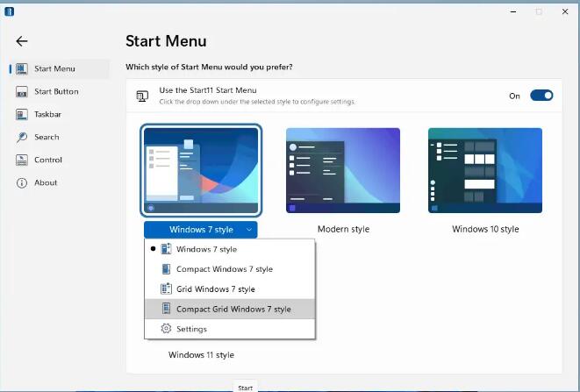Image resolution: width=580 pixels, height=392 pixels.
Task: Click the Grid Windows 7 style entry icon
Action: (x=166, y=289)
